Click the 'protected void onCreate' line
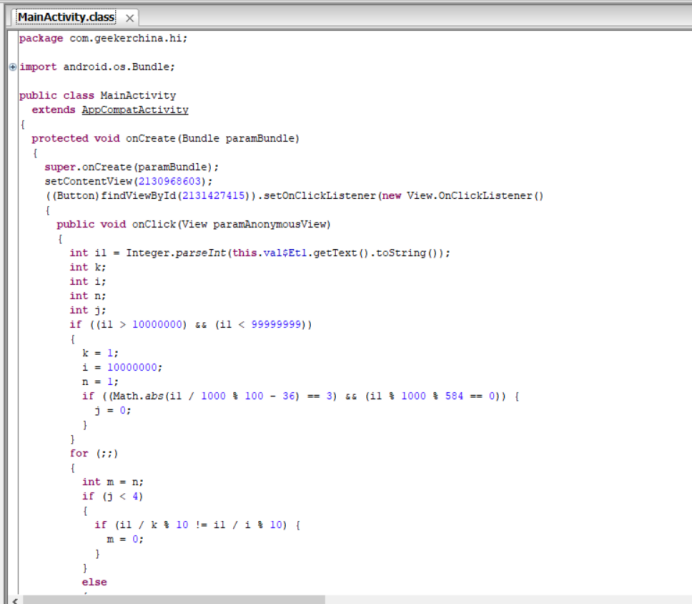Screen dimensions: 693x604 [x=165, y=138]
